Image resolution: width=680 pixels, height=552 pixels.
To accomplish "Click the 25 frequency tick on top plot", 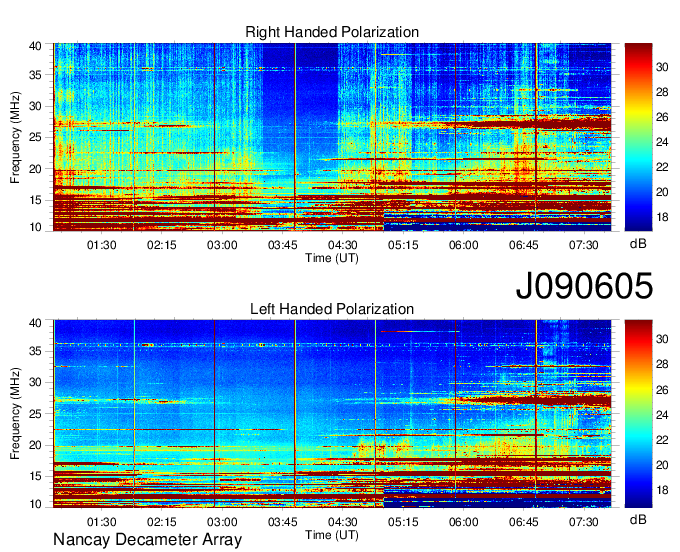I will 35,137.
